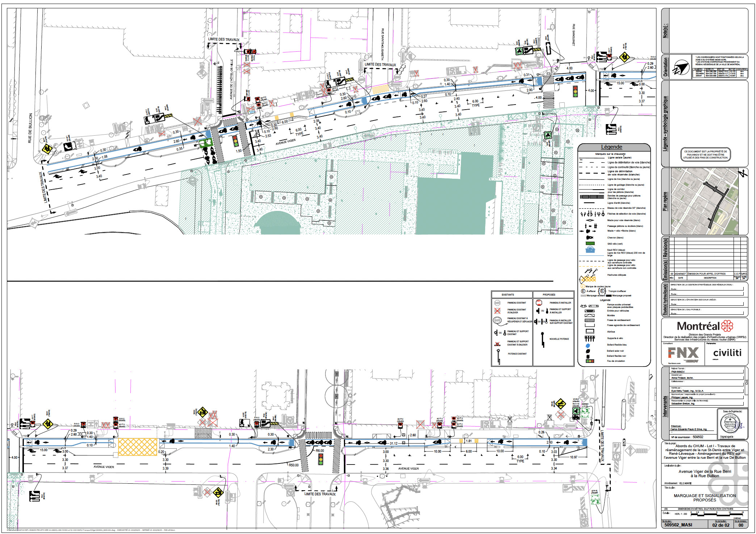Click the engineer's seal stamp
Viewport: 756px width, 534px height.
pos(730,424)
